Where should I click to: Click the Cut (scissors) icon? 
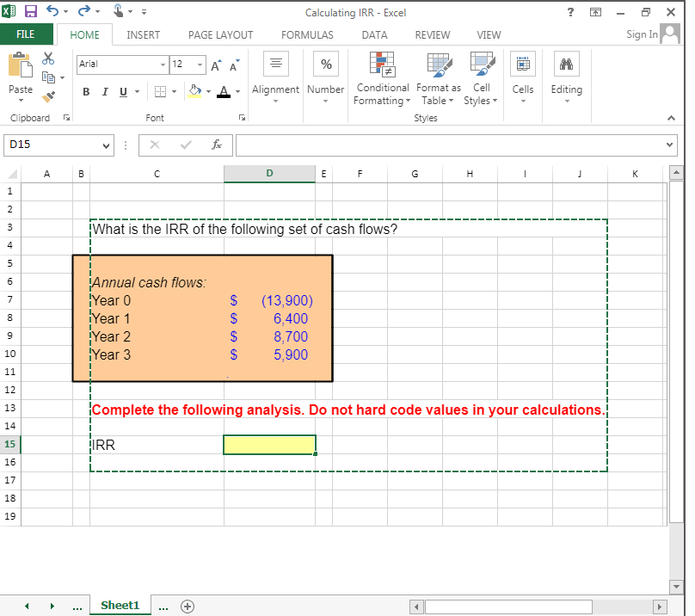click(48, 59)
